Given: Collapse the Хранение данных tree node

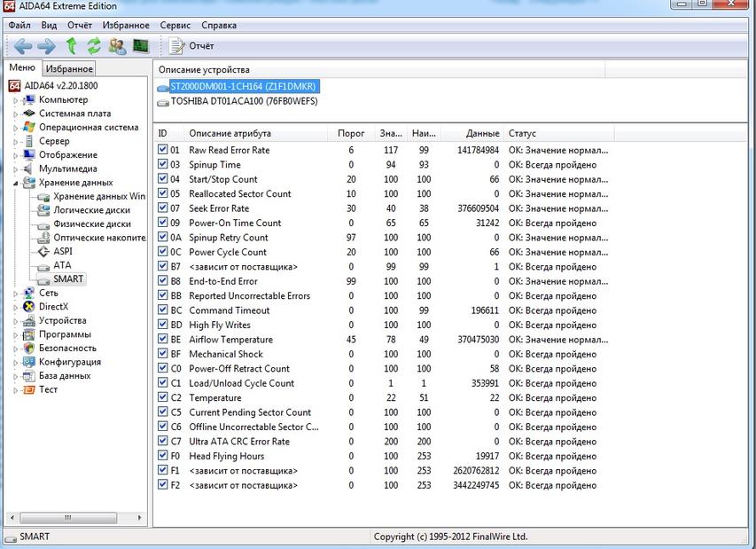Looking at the screenshot, I should [15, 184].
